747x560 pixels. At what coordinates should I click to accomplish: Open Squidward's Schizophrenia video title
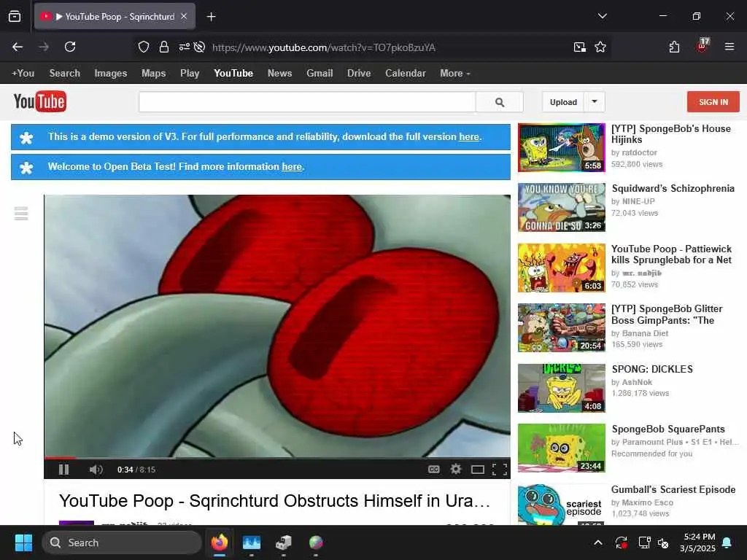point(673,189)
